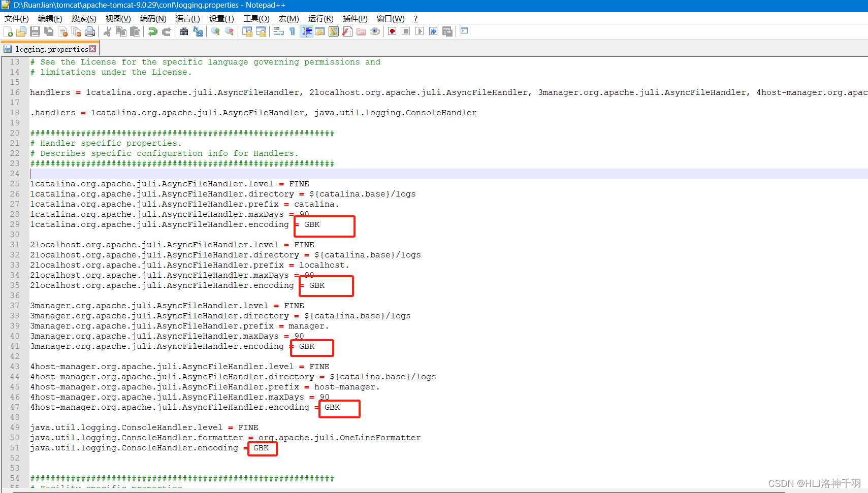Screen dimensions: 868x493
Task: Select the logging.properties document tab
Action: click(51, 49)
